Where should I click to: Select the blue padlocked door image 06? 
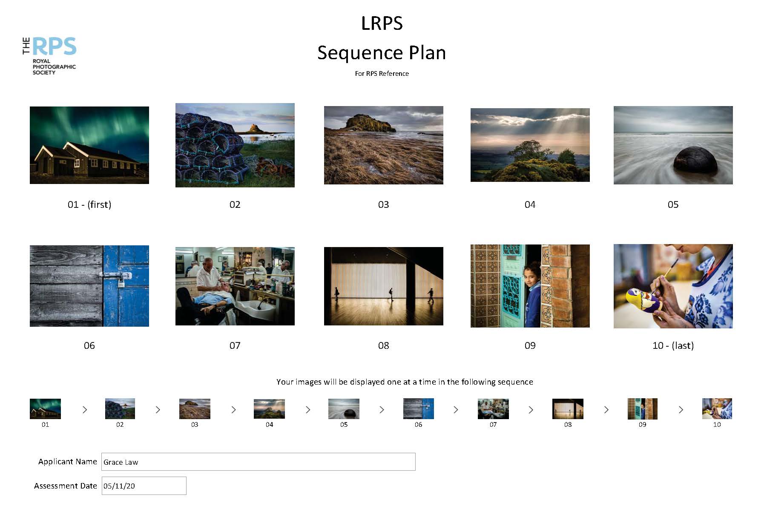click(89, 286)
